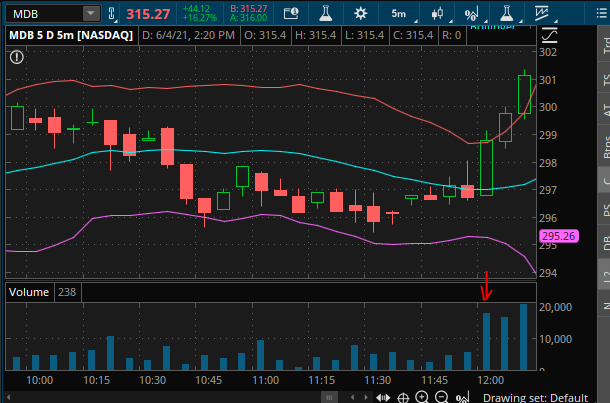Click the small scroll-right arrow near thumb
Screen dimensions: 610x403
pyautogui.click(x=366, y=398)
